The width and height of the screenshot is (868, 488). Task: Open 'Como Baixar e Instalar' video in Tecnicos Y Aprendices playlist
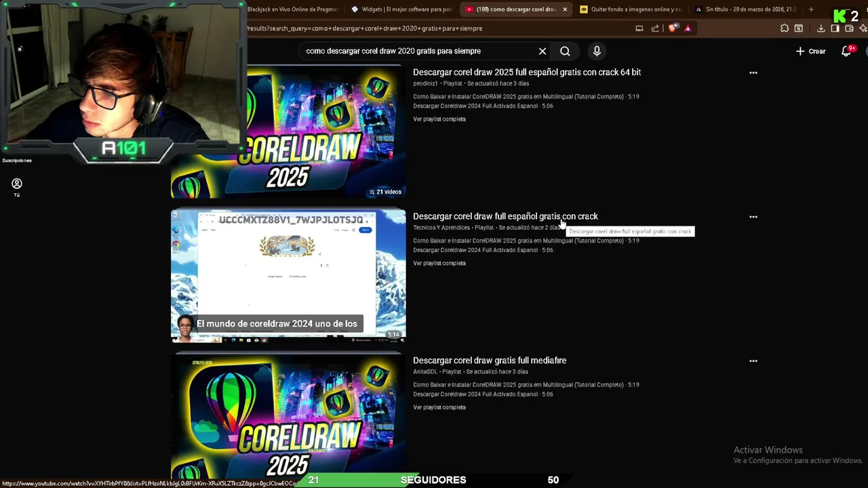[526, 241]
